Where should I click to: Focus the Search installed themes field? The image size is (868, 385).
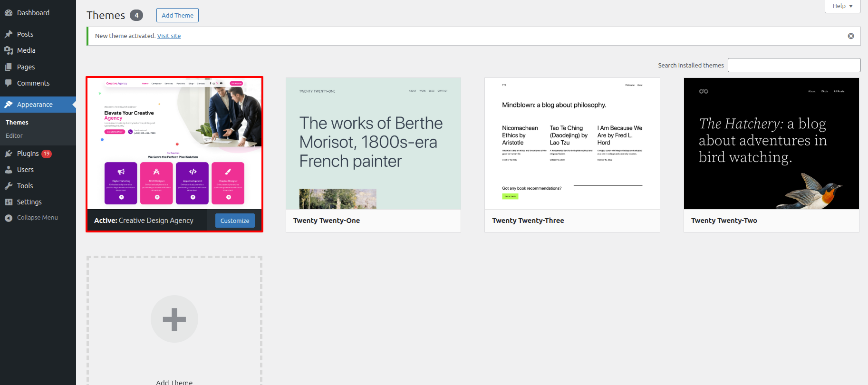click(794, 65)
